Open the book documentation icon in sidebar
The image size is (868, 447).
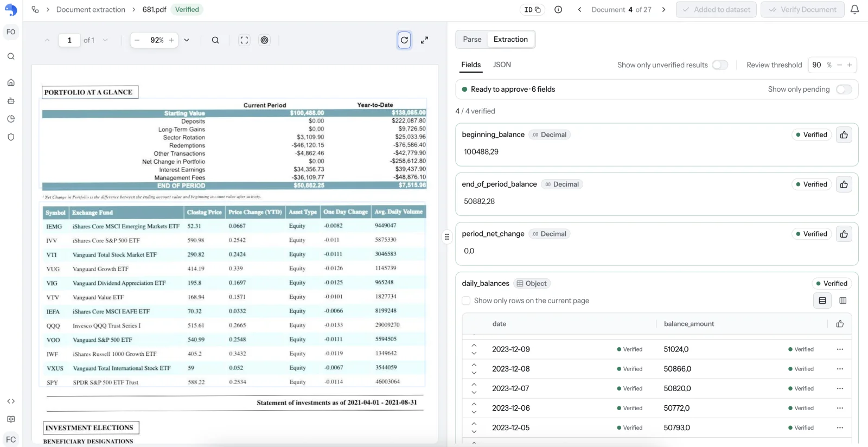tap(11, 419)
